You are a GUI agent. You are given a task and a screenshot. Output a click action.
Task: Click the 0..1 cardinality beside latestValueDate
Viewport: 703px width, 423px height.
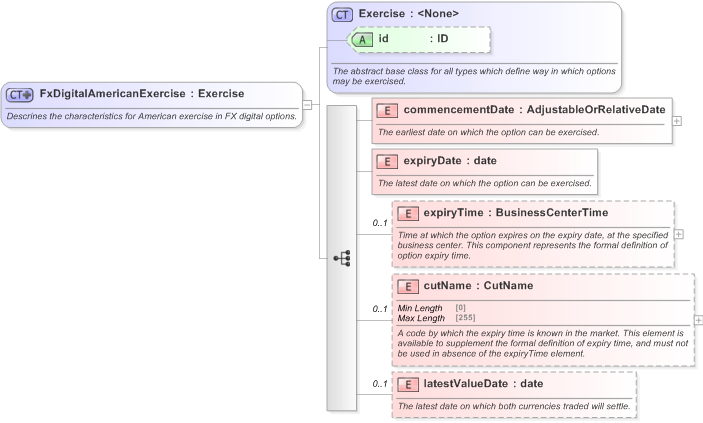pos(380,384)
